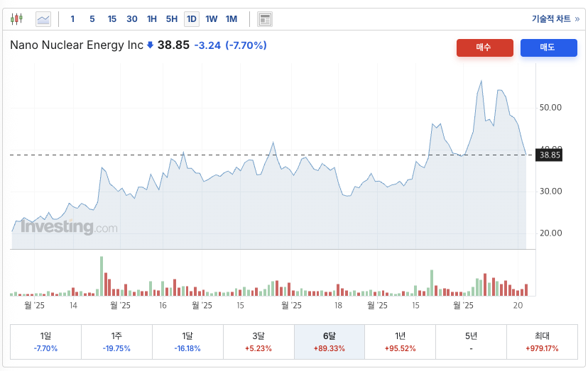Click the Investing.com watermark logo
This screenshot has width=588, height=371.
(x=69, y=228)
